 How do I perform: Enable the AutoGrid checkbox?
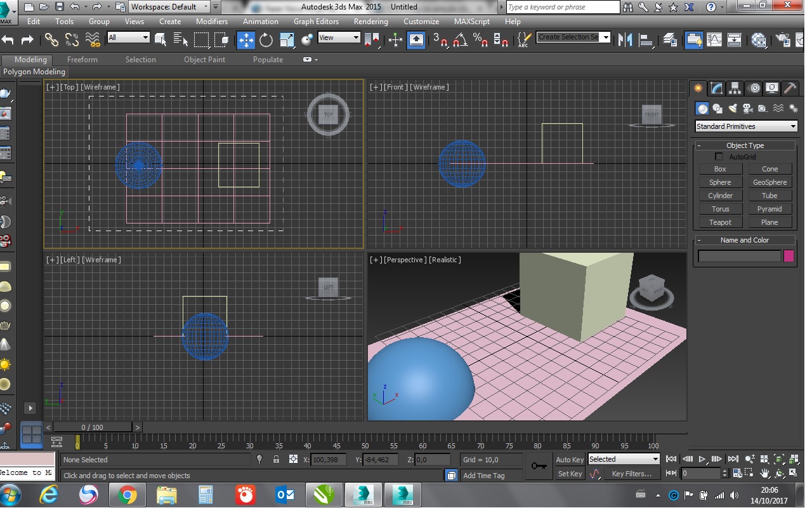tap(719, 157)
